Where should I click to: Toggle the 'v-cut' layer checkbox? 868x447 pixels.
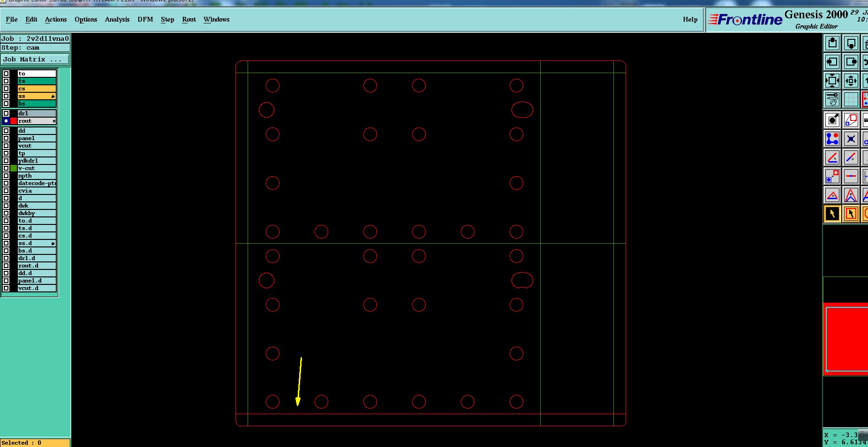(x=6, y=168)
